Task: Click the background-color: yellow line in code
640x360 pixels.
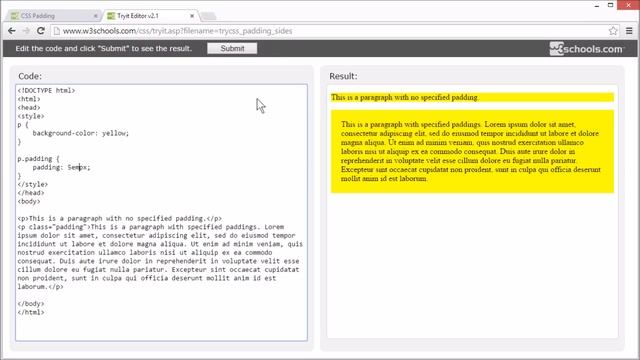Action: tap(80, 133)
